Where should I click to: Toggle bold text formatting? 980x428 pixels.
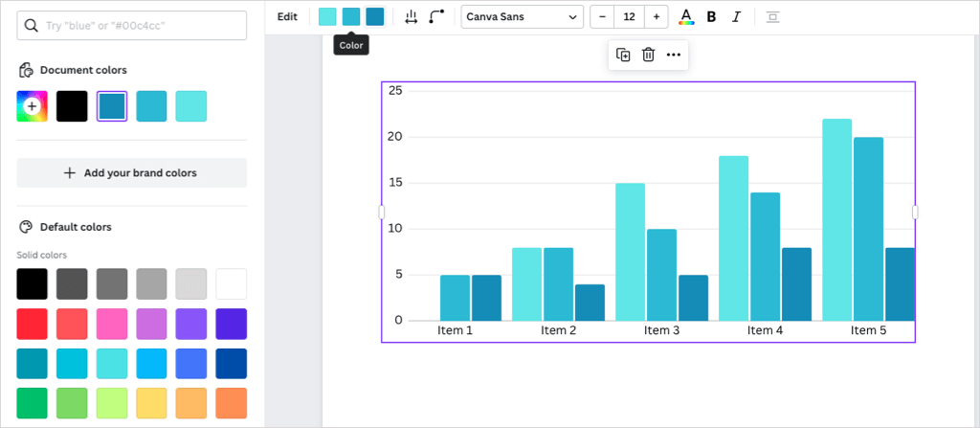click(711, 16)
